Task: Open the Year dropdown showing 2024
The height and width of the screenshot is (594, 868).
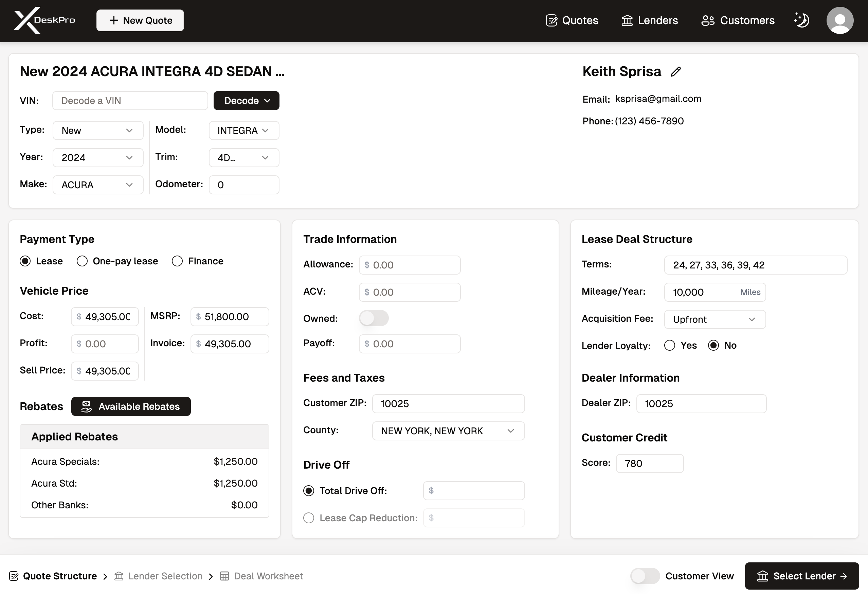Action: tap(98, 158)
